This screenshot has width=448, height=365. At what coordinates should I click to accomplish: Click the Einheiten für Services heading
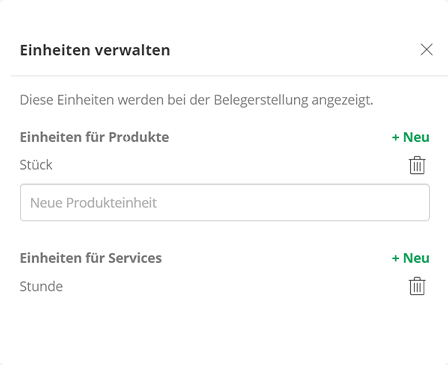point(91,258)
